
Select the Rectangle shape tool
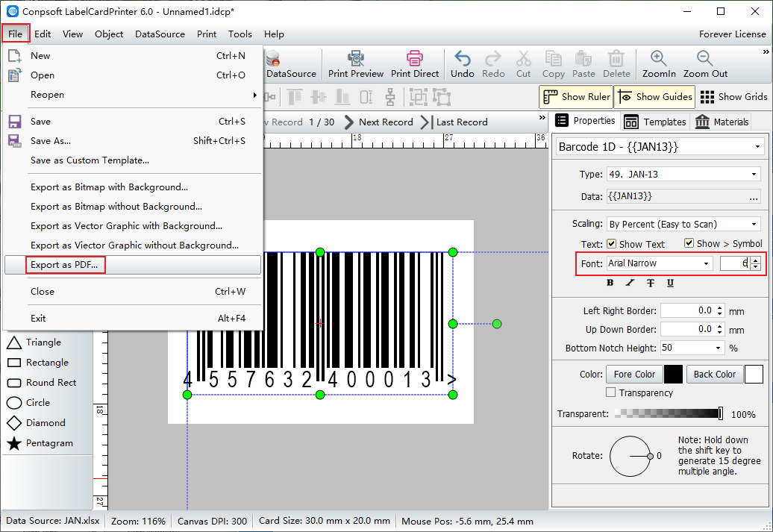[x=38, y=363]
